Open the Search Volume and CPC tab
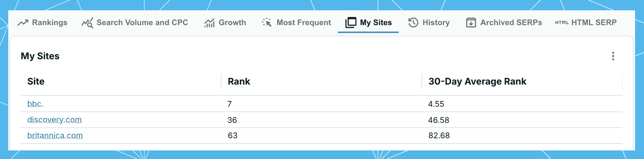The image size is (644, 159). coord(135,22)
